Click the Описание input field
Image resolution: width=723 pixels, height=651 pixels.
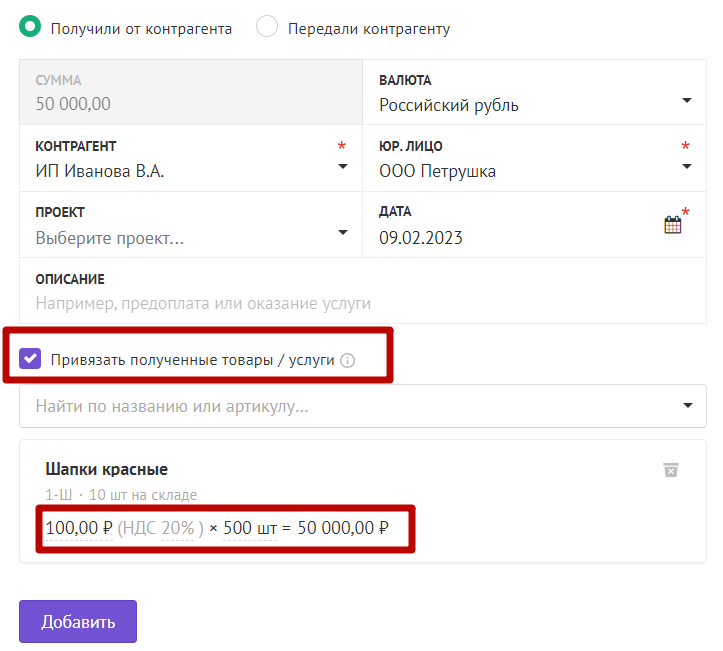(x=363, y=291)
